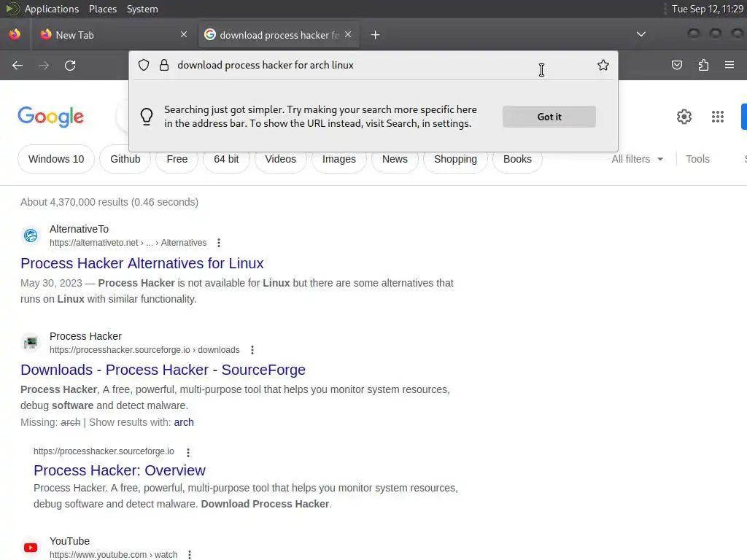Click the Google logo
Viewport: 747px width, 560px height.
(x=51, y=117)
